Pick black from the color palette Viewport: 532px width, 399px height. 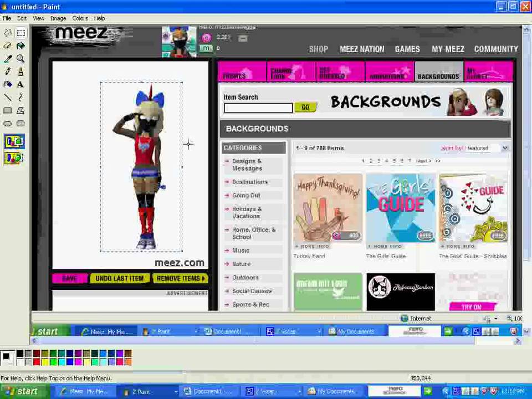coord(20,354)
